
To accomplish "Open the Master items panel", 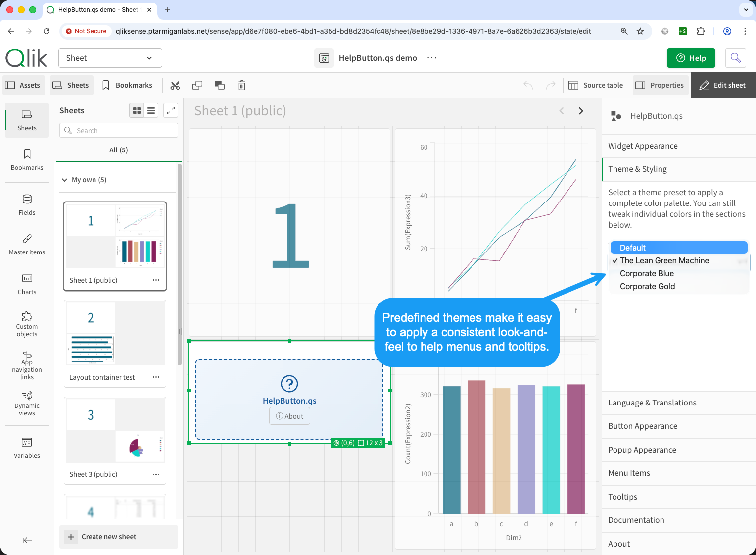I will [27, 245].
